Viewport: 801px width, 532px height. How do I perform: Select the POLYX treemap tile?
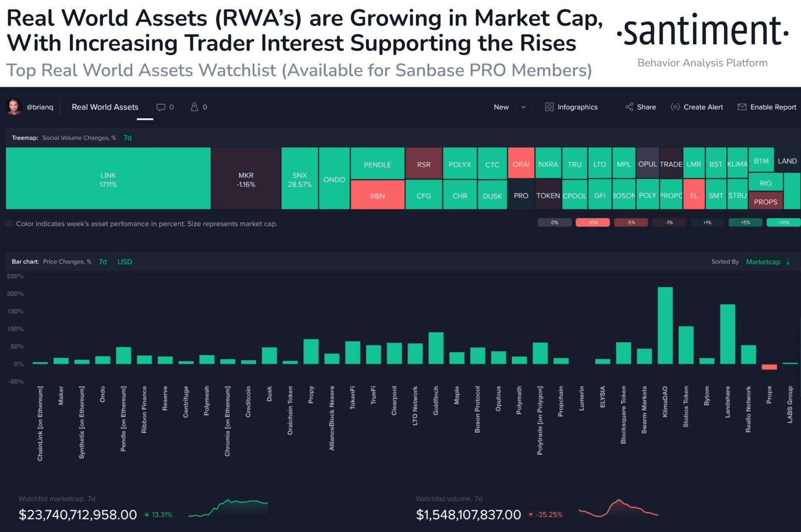tap(460, 163)
